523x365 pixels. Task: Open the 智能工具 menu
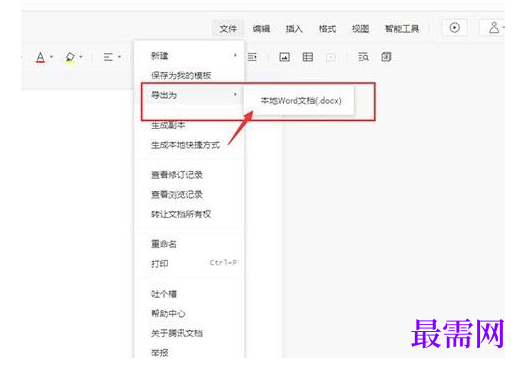402,29
